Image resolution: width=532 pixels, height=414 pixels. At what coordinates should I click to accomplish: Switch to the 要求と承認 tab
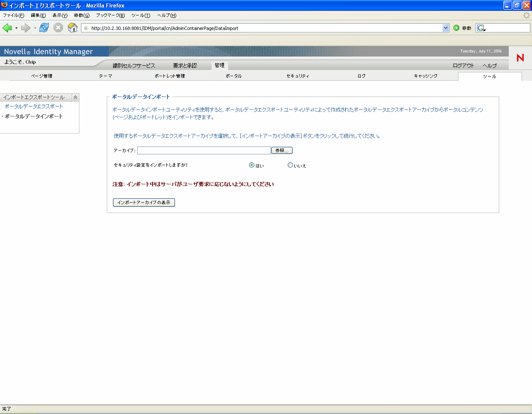(185, 66)
